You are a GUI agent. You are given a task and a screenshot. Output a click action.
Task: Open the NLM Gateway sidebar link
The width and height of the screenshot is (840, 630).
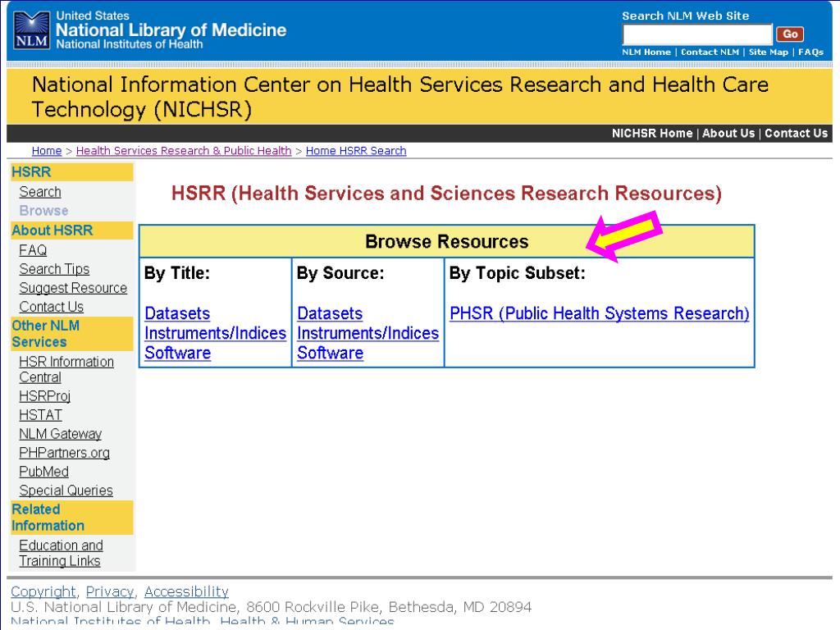(x=60, y=434)
